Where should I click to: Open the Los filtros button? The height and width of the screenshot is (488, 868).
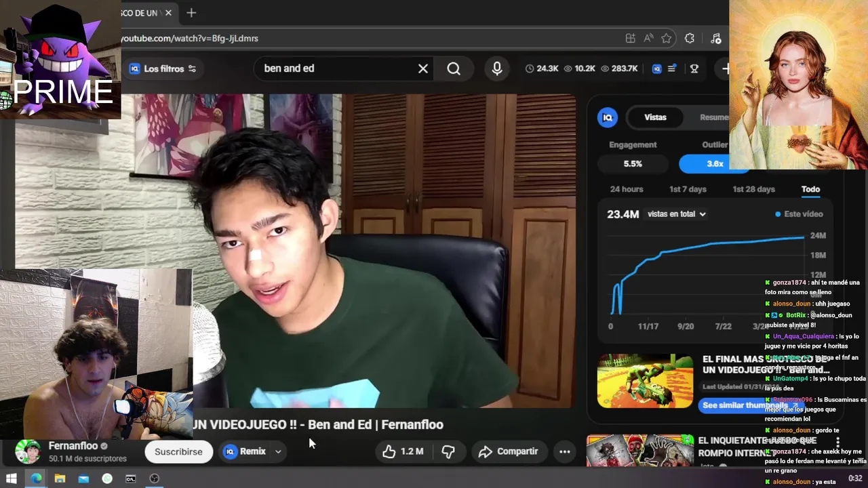(163, 68)
